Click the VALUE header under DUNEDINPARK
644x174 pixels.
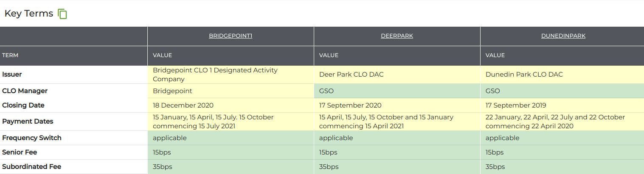pos(495,55)
